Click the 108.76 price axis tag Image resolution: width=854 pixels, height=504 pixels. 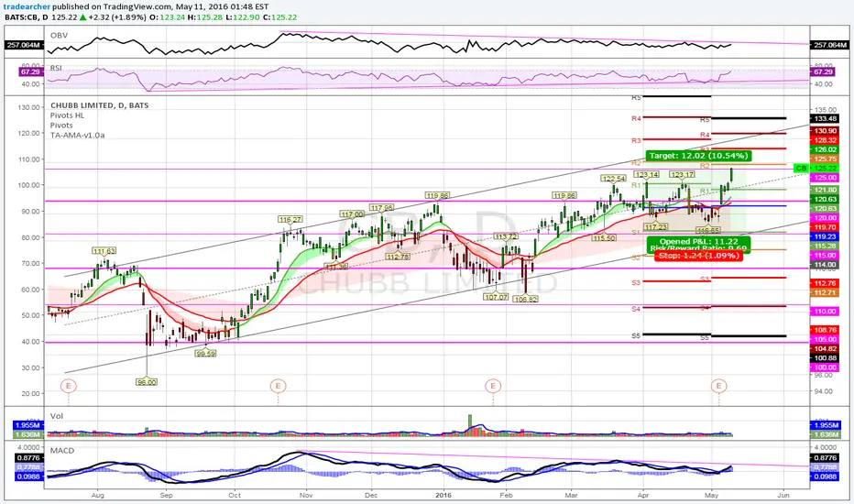[825, 330]
